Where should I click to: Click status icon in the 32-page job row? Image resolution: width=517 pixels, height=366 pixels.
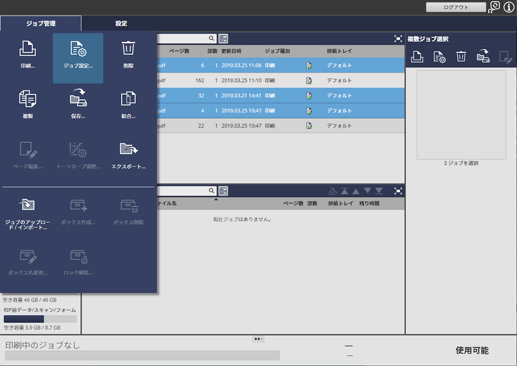click(309, 96)
